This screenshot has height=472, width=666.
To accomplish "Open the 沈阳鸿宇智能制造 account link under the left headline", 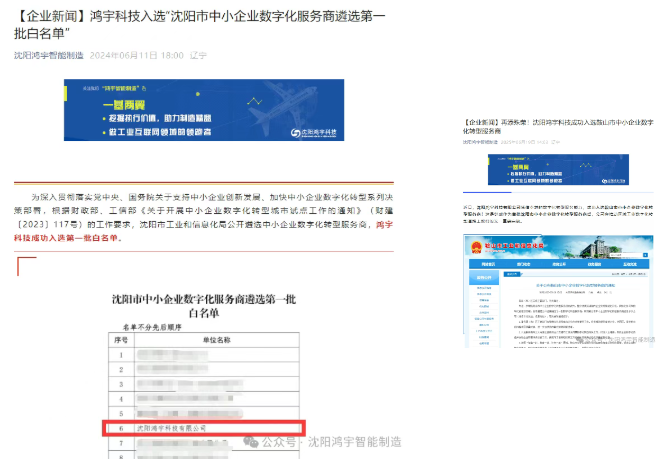I will point(49,55).
